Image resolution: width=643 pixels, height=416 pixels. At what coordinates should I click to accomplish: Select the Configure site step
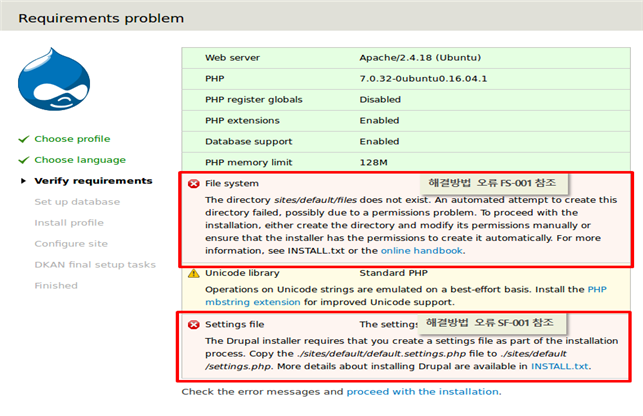click(x=71, y=244)
